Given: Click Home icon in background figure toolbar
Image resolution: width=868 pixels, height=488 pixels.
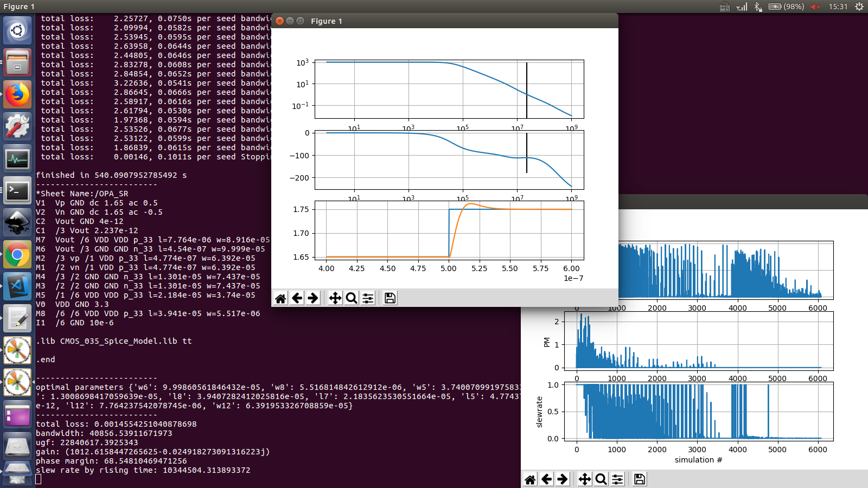Looking at the screenshot, I should 530,479.
